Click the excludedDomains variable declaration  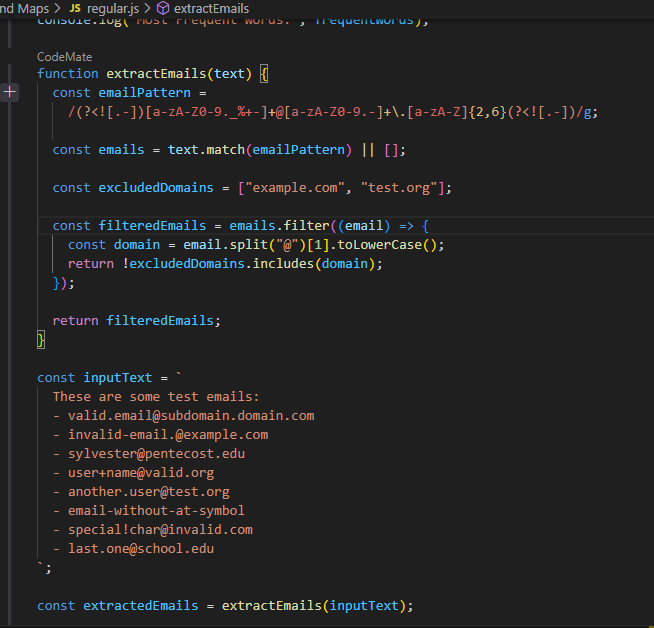156,188
